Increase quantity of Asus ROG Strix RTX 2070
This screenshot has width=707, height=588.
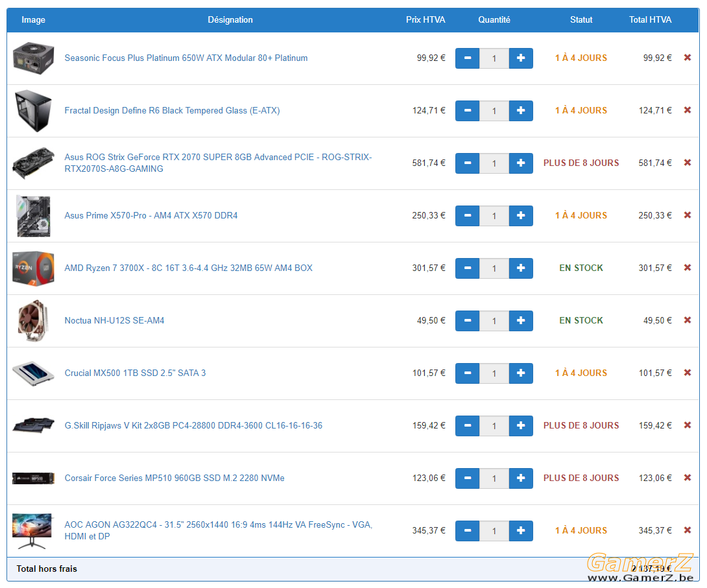[521, 163]
